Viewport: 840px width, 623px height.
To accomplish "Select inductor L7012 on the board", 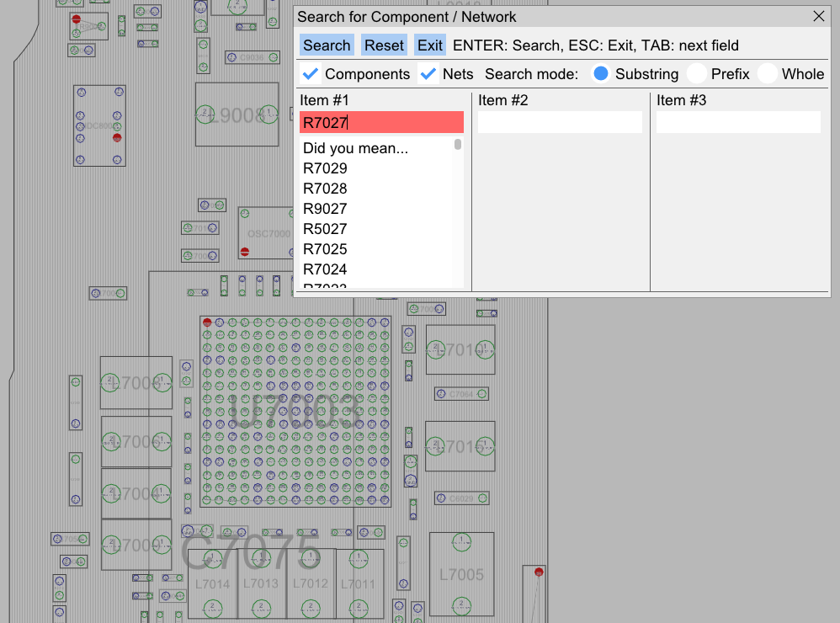I will [311, 584].
